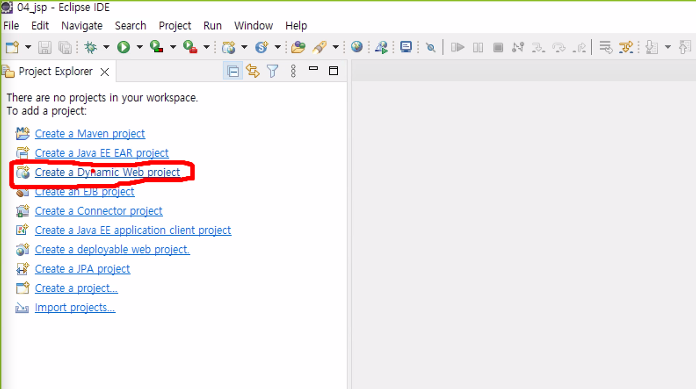
Task: Close the Project Explorer view
Action: point(105,72)
